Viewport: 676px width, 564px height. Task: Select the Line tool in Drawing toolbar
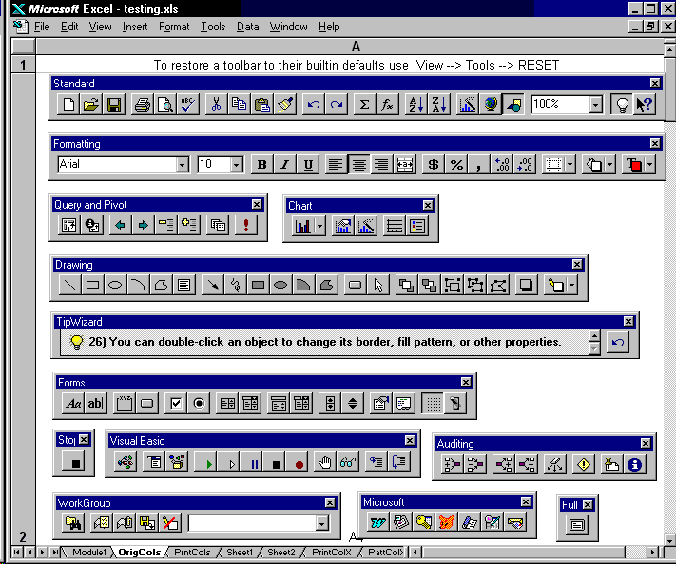(70, 285)
